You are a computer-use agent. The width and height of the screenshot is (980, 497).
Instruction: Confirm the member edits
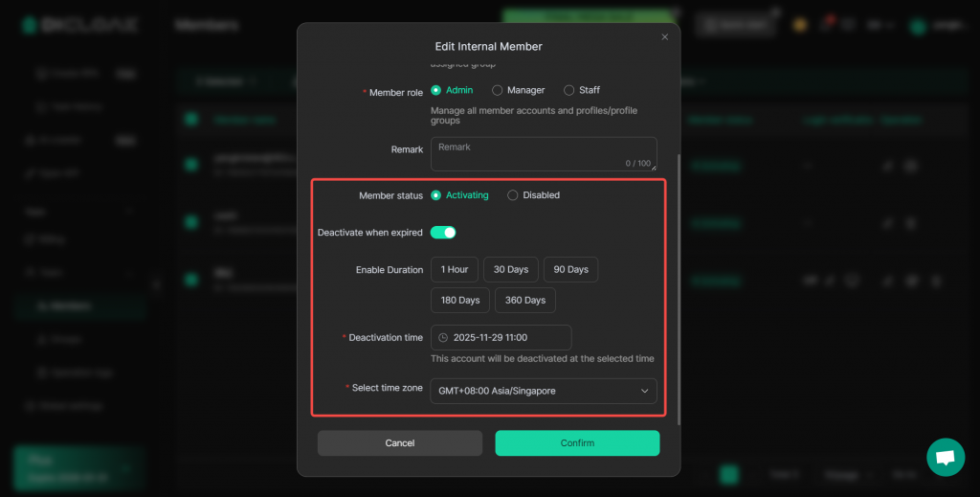click(577, 443)
